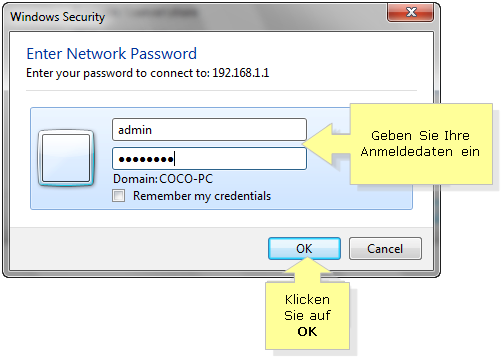Screen dimensions: 502x364
Task: Dismiss the dialog via the Cancel button
Action: (x=385, y=249)
